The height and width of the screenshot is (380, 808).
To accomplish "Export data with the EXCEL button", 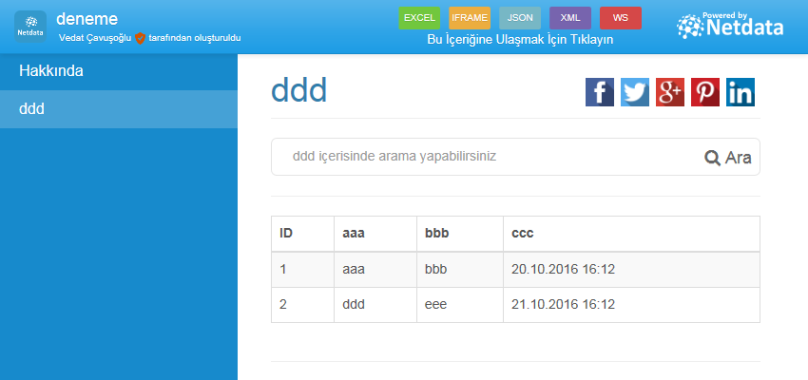I will (419, 18).
